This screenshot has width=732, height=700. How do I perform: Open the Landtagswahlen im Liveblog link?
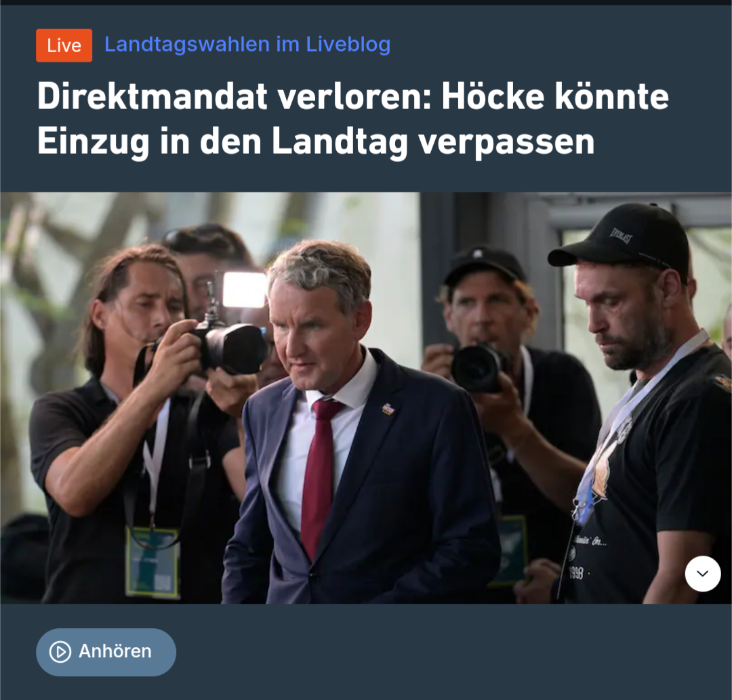pos(247,44)
